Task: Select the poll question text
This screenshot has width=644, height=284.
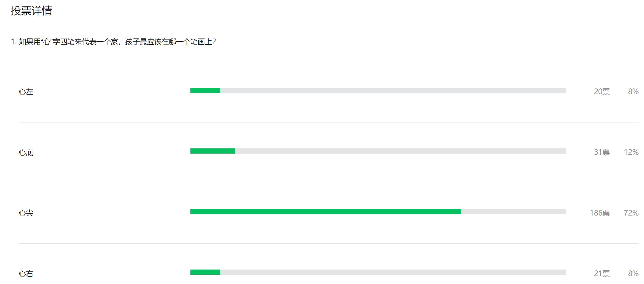Action: point(113,42)
